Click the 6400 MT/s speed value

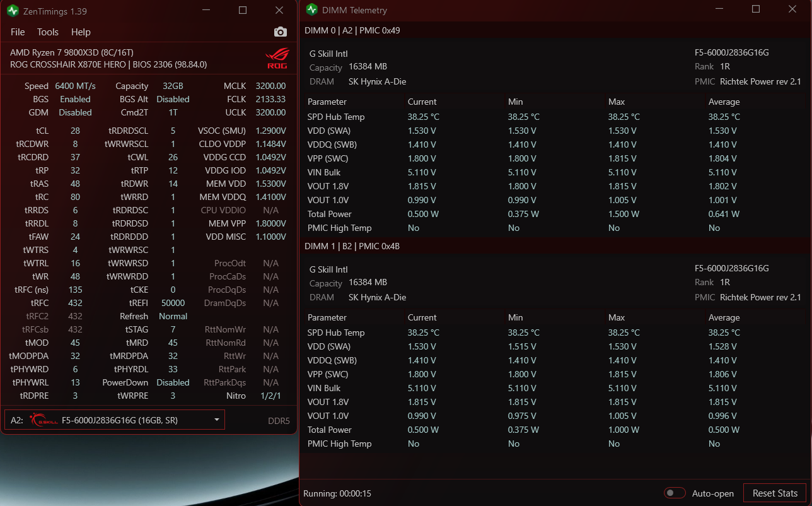75,86
